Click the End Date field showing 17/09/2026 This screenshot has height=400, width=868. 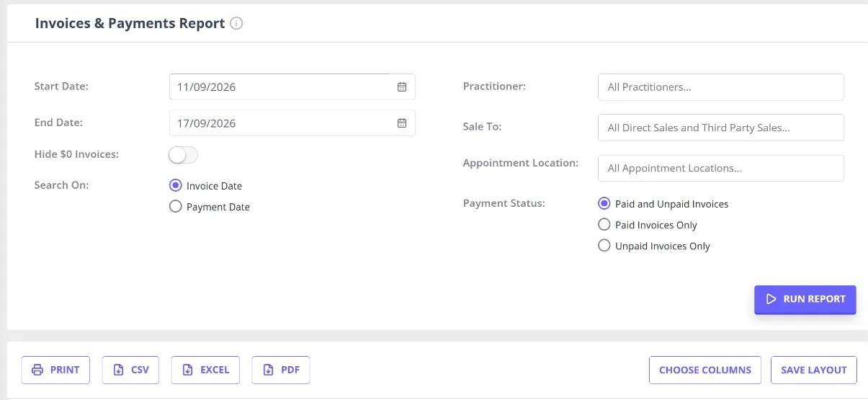[292, 123]
